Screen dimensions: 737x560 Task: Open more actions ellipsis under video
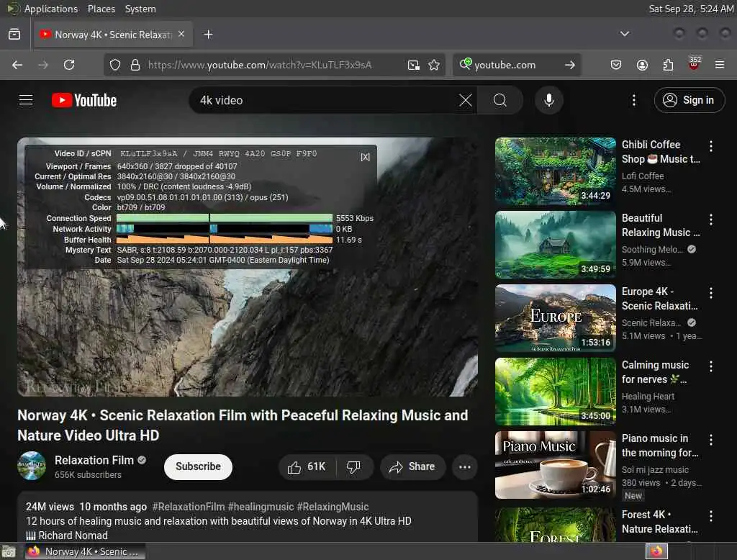pos(464,466)
